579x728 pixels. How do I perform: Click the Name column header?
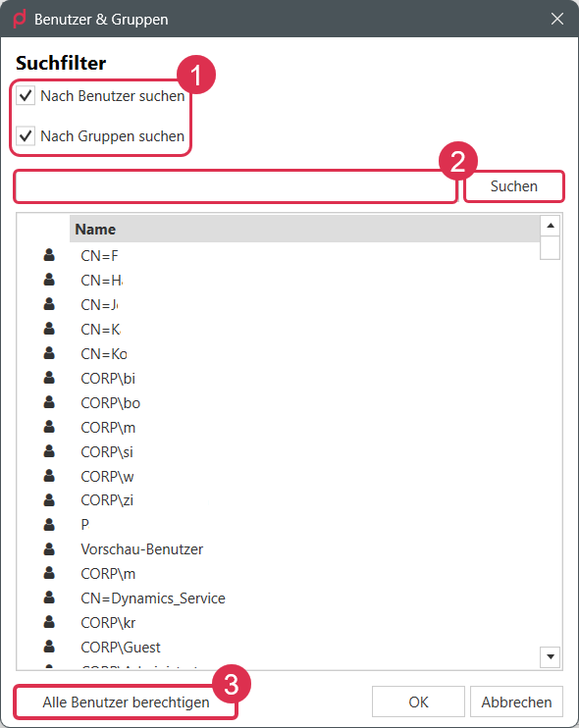[304, 229]
